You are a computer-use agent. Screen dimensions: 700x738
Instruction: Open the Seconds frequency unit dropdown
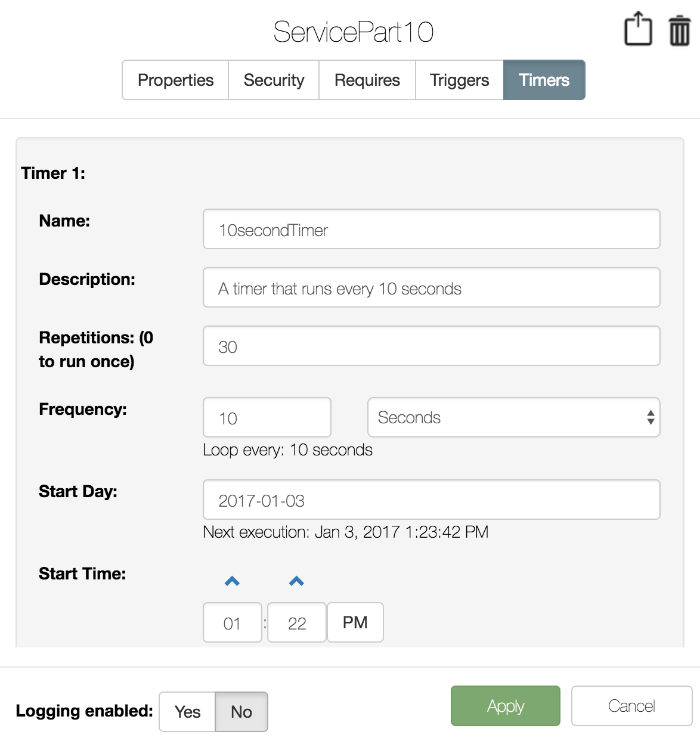pyautogui.click(x=514, y=417)
